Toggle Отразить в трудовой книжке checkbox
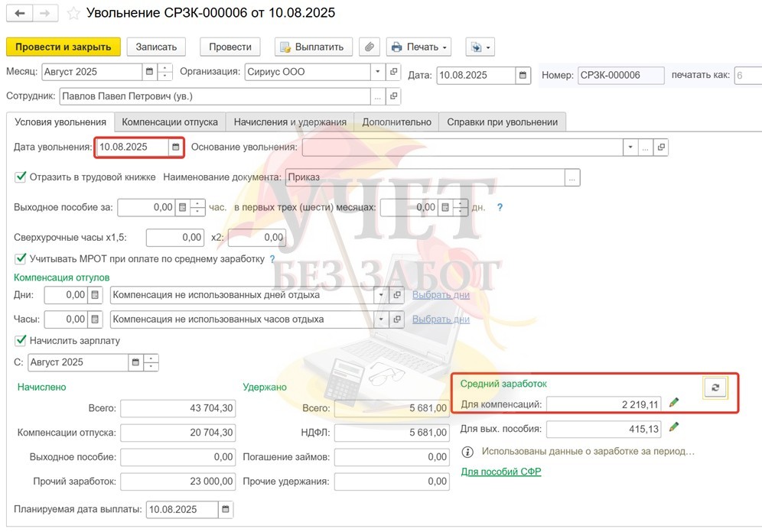This screenshot has height=532, width=762. (21, 177)
